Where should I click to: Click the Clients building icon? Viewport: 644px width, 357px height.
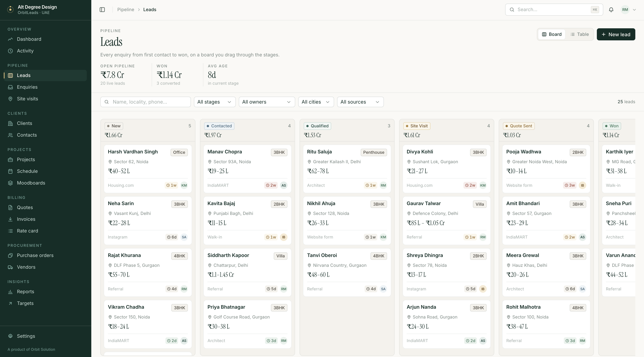click(10, 123)
